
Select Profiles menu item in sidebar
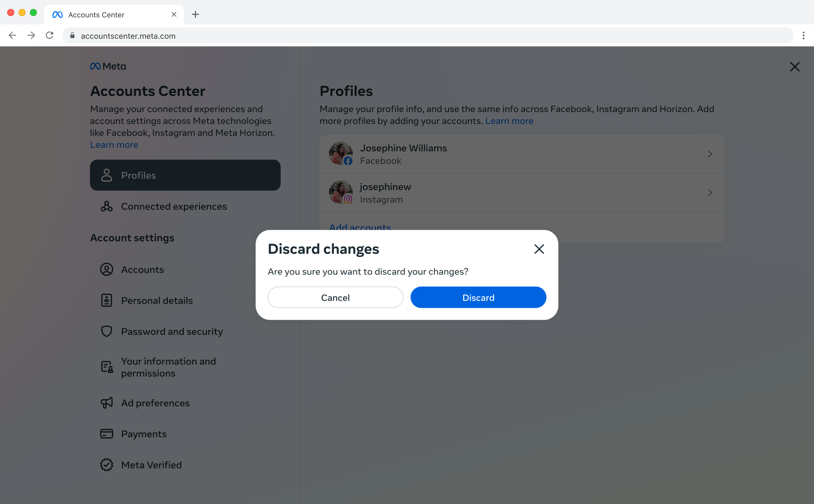coord(185,175)
